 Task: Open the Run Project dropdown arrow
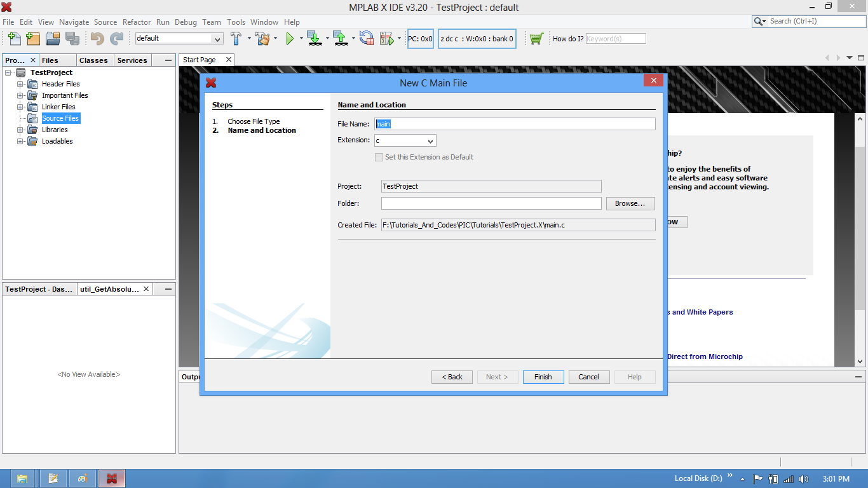coord(301,39)
